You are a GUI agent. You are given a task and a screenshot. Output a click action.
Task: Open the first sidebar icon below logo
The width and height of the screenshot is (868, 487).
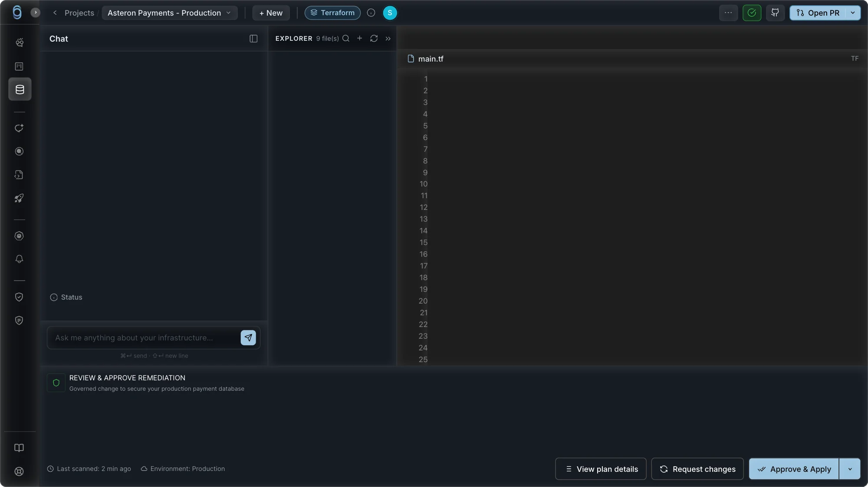click(x=19, y=42)
